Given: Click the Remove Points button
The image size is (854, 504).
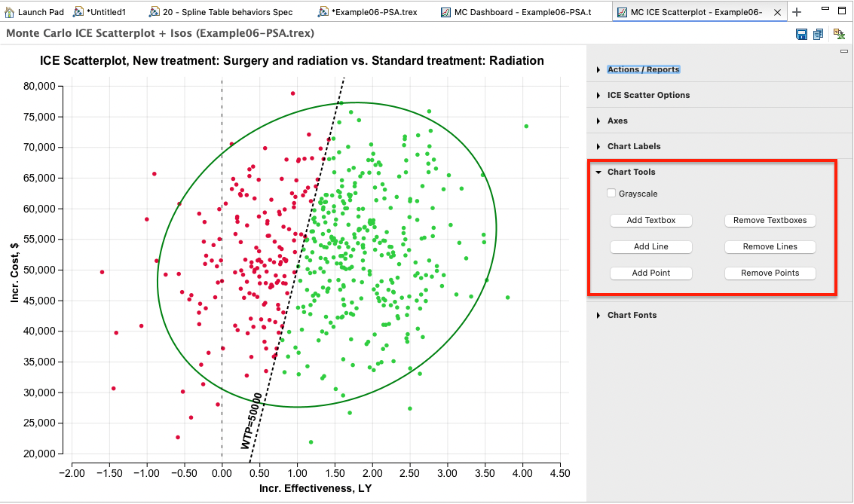Looking at the screenshot, I should (770, 273).
